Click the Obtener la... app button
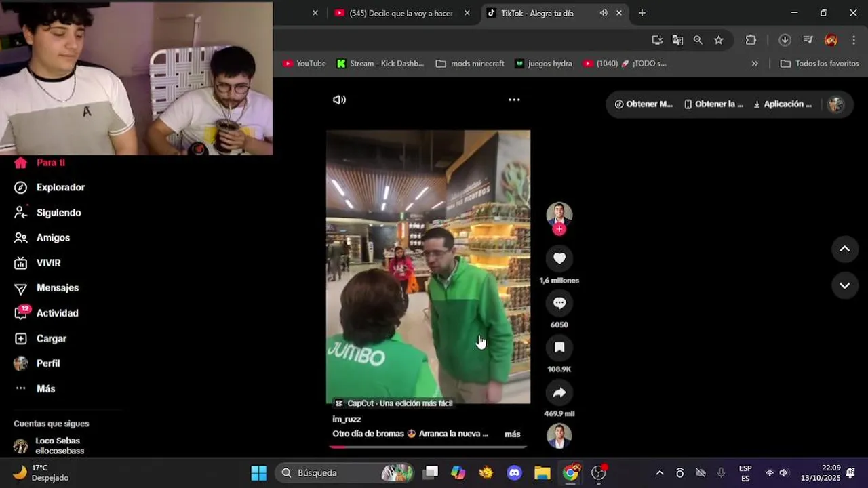Screen dimensions: 868x488 pos(713,104)
